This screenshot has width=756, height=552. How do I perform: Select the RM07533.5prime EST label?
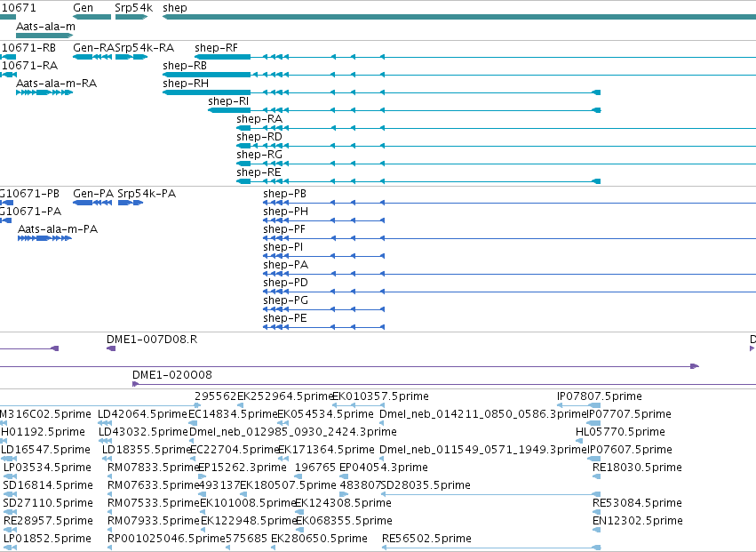coord(153,503)
